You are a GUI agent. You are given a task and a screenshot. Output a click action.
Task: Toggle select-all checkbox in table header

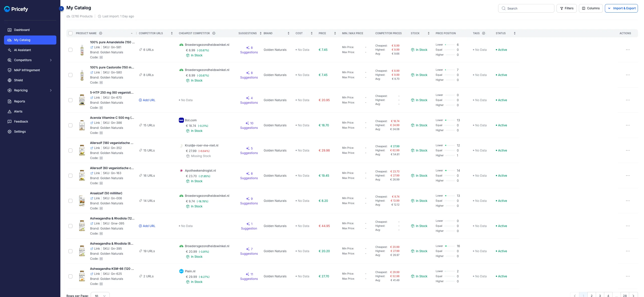tap(70, 33)
